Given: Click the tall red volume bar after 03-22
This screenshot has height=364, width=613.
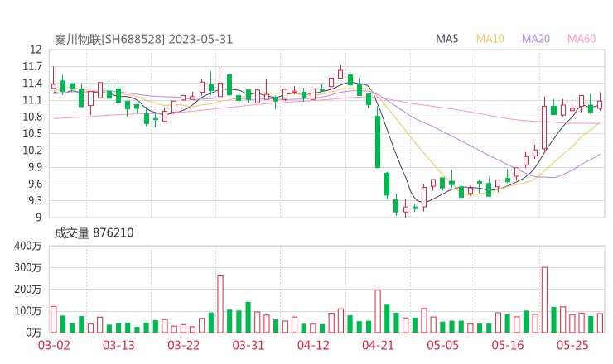Looking at the screenshot, I should point(220,304).
